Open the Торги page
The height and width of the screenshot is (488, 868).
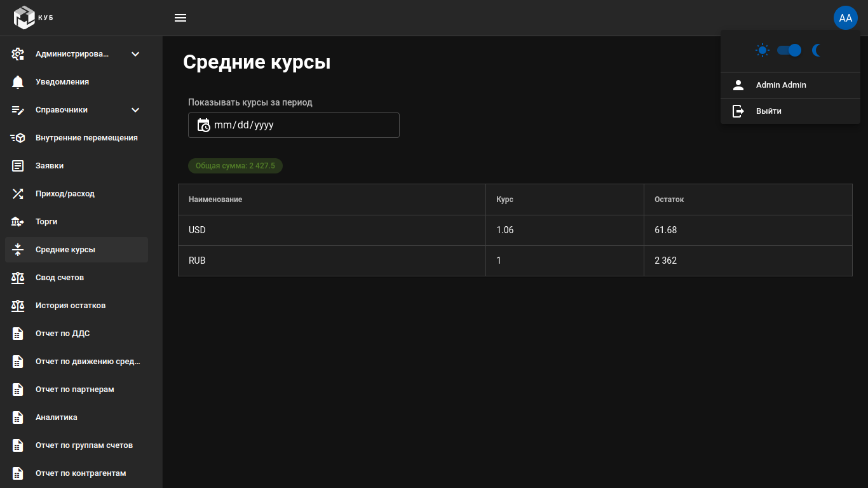[76, 222]
